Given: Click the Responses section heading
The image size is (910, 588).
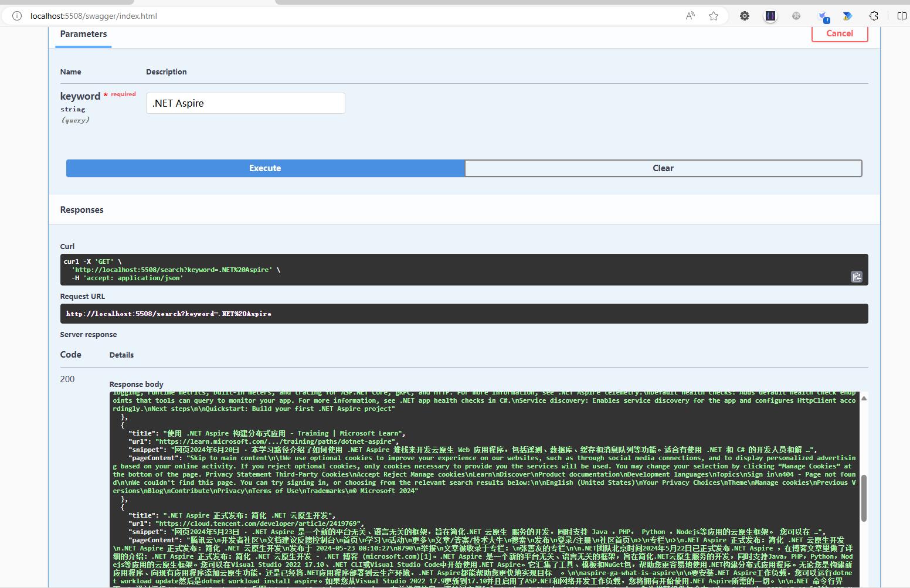Looking at the screenshot, I should pyautogui.click(x=82, y=210).
